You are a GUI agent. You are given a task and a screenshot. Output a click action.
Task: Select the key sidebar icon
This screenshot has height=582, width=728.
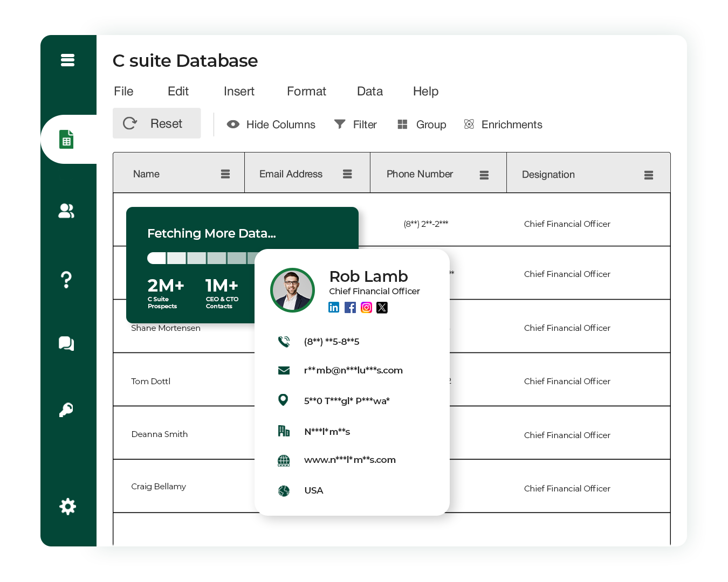click(66, 410)
